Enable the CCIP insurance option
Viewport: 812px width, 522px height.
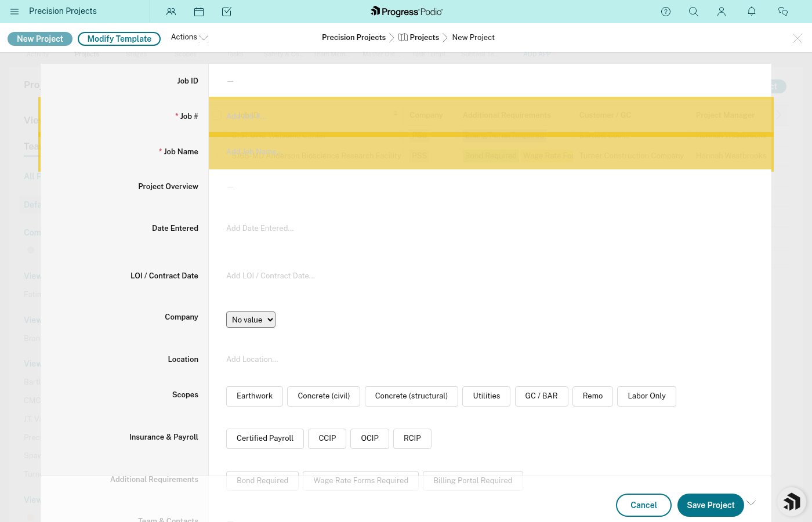pos(327,438)
